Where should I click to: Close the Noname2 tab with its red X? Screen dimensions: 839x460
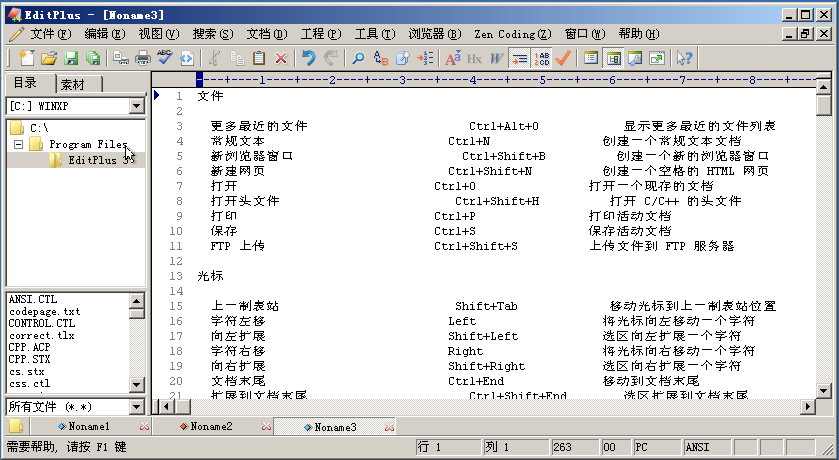click(266, 426)
